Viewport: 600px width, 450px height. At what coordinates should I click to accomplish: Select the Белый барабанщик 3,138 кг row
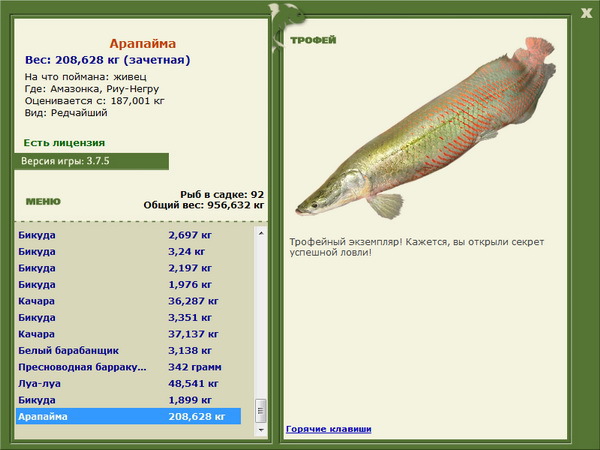click(129, 350)
